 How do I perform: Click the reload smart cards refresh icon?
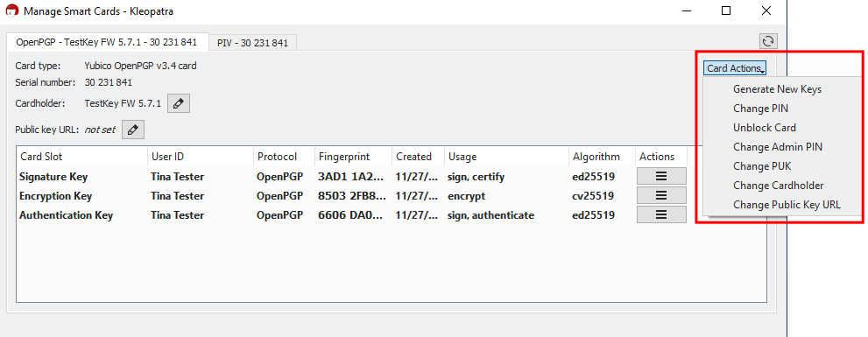click(x=768, y=41)
